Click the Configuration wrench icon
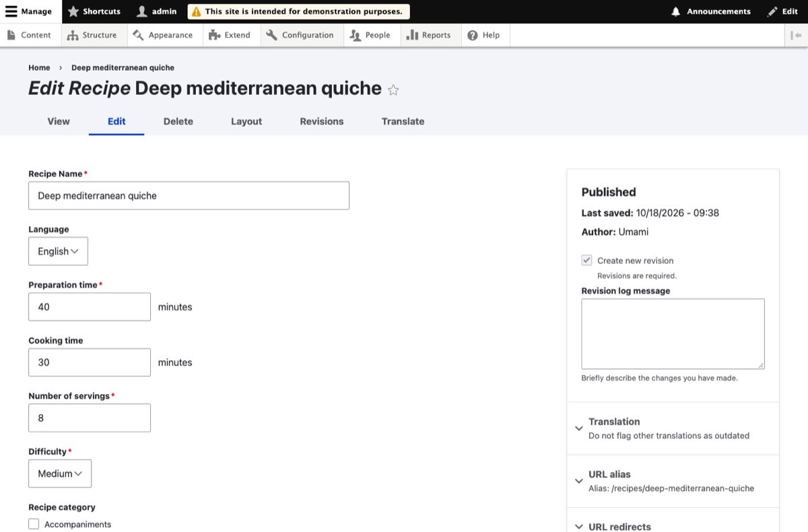The image size is (808, 532). click(271, 35)
